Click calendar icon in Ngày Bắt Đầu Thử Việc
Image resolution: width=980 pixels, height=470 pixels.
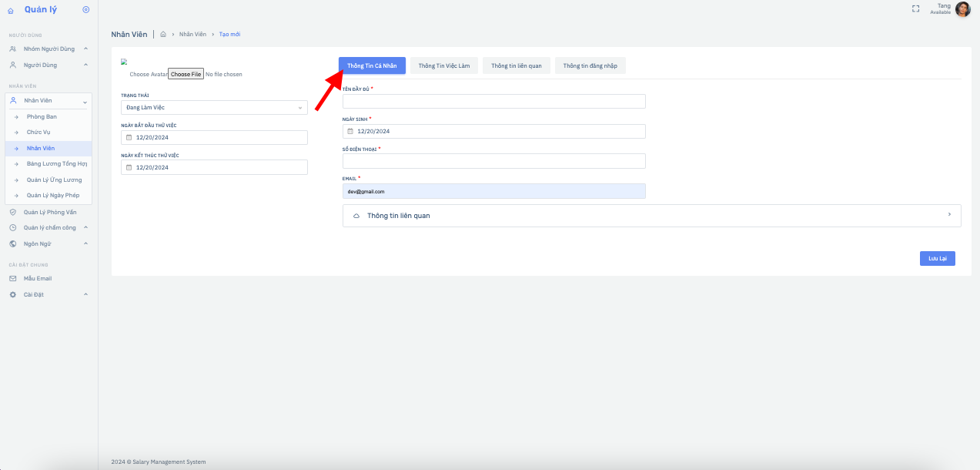point(129,138)
